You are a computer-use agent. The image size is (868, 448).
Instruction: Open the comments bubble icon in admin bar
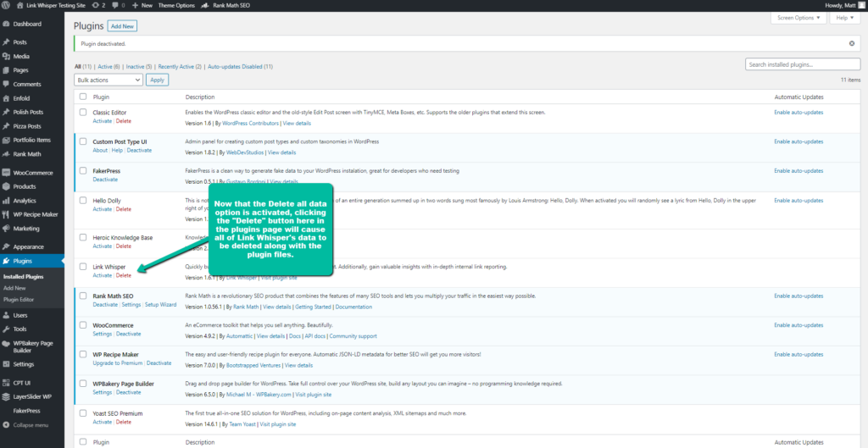click(115, 6)
